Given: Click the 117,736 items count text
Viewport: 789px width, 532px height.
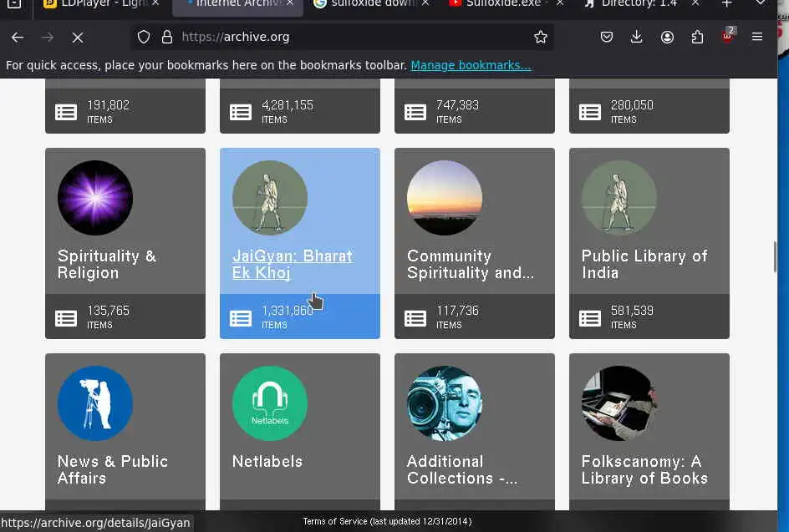Looking at the screenshot, I should (457, 317).
